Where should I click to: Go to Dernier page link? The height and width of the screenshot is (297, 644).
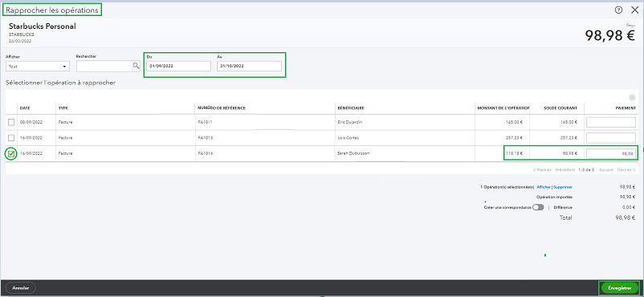pos(626,169)
